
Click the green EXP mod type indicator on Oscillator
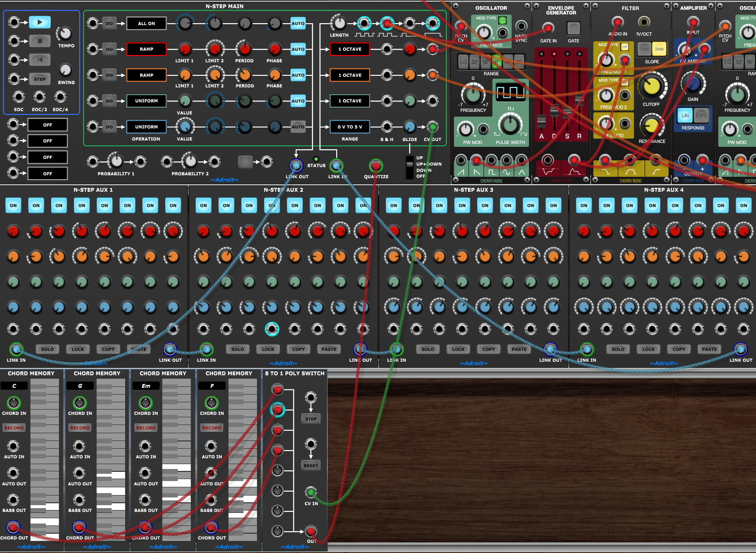tap(502, 20)
